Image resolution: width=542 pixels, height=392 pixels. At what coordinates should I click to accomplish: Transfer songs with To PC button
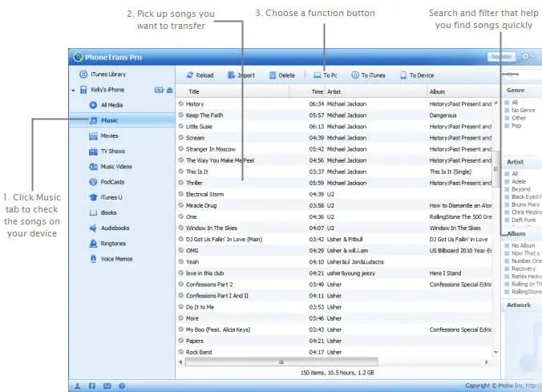click(326, 75)
